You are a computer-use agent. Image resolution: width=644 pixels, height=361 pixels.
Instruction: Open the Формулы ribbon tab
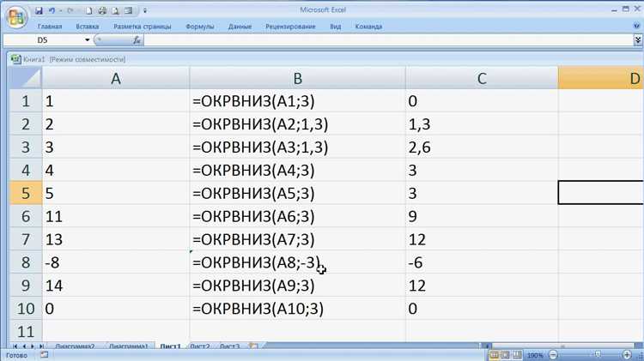coord(199,27)
